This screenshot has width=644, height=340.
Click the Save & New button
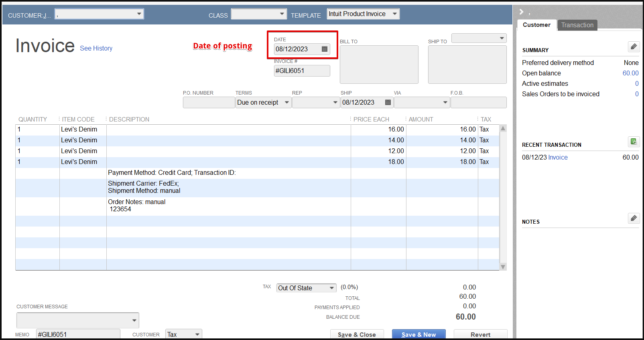pyautogui.click(x=418, y=334)
